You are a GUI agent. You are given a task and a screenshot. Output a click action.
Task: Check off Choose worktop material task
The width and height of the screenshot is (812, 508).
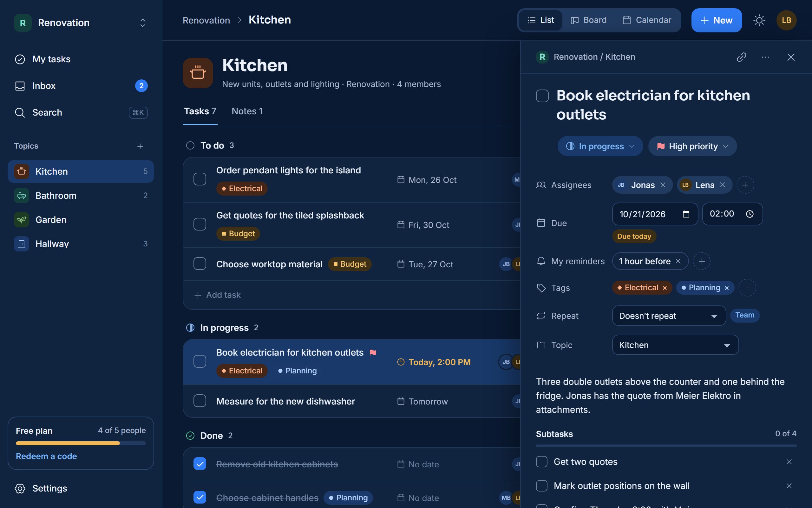200,264
